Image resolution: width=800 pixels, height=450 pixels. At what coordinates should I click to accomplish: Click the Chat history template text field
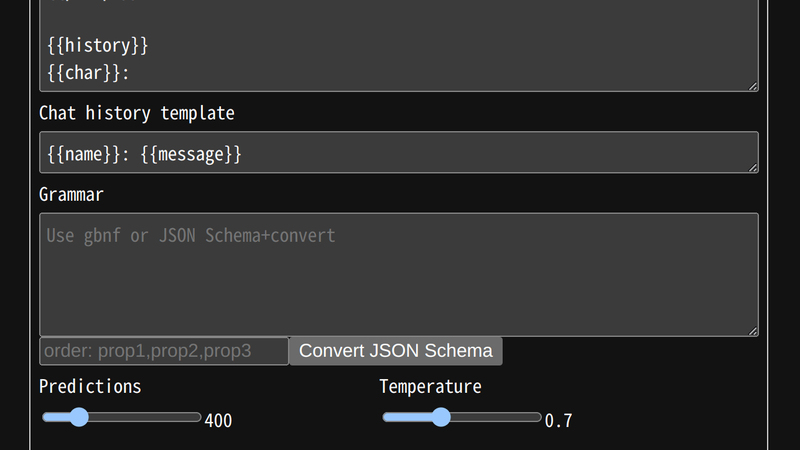pyautogui.click(x=398, y=153)
